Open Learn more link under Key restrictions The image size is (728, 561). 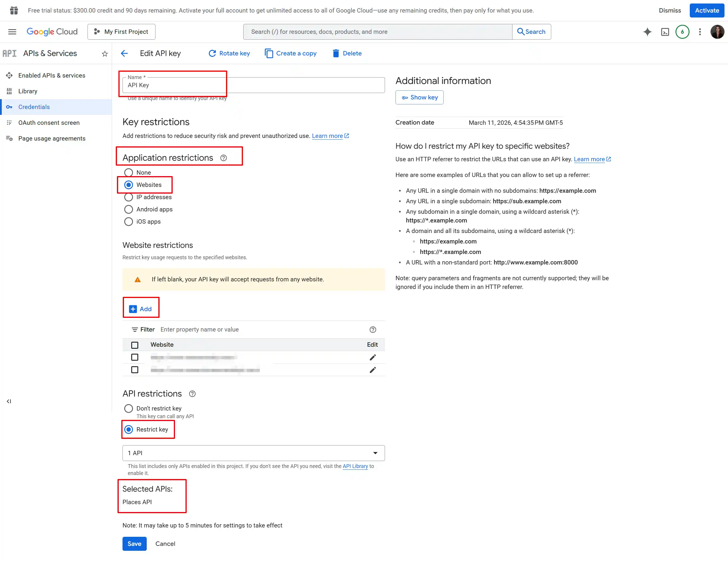(x=330, y=136)
